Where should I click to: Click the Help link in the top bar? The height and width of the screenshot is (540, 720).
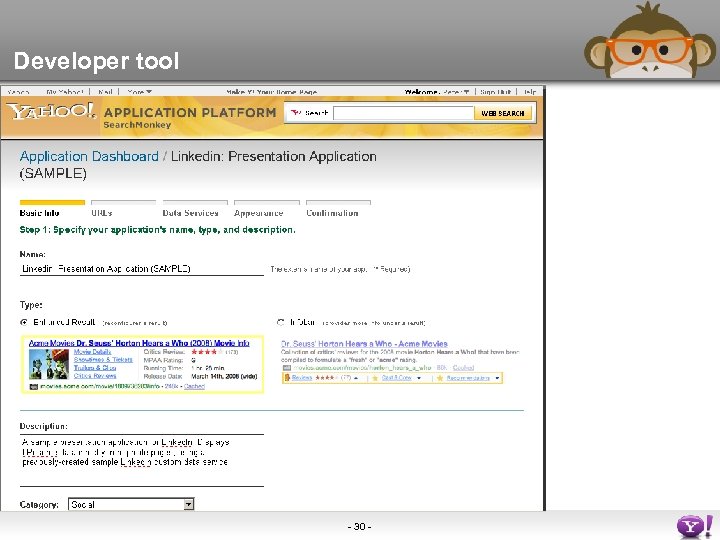(530, 92)
